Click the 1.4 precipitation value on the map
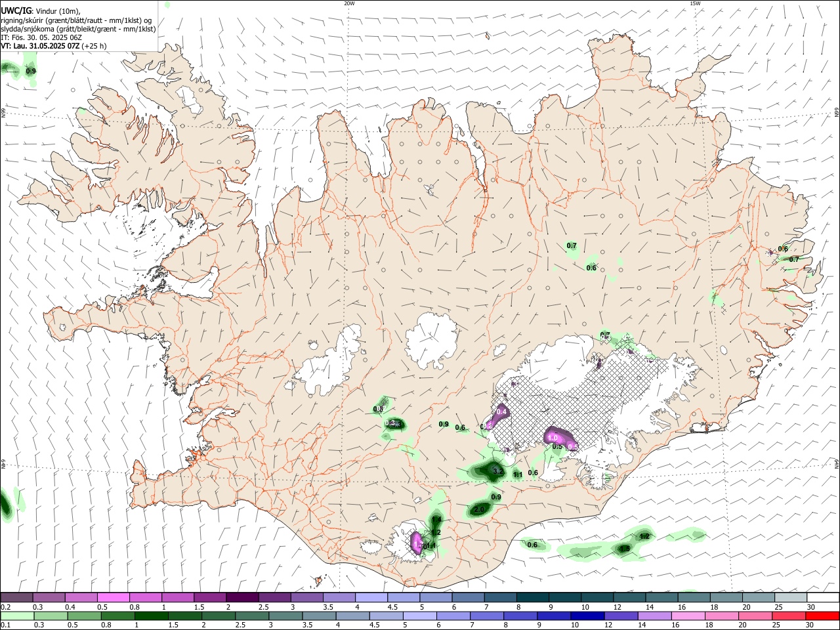 point(436,520)
